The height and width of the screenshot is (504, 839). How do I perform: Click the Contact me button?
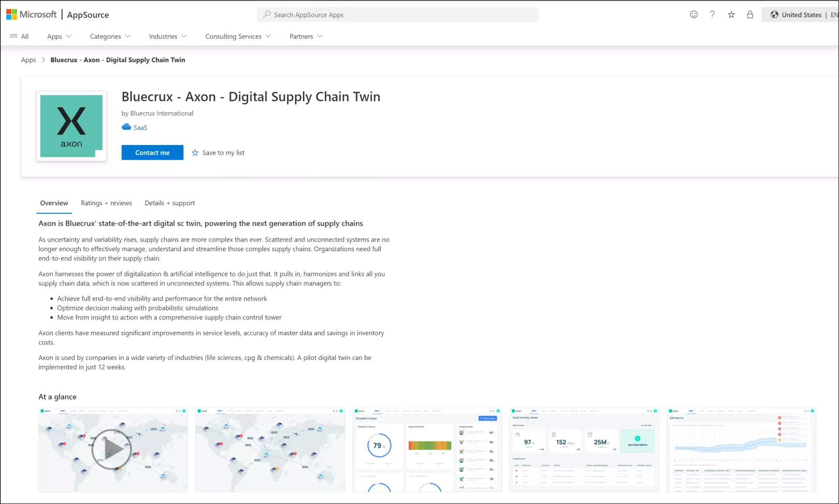pyautogui.click(x=153, y=152)
